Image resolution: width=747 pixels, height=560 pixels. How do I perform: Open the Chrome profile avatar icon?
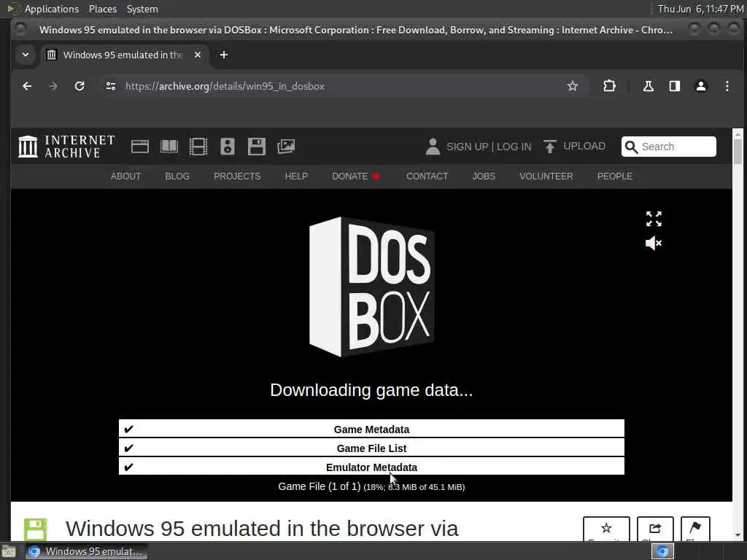pyautogui.click(x=701, y=86)
